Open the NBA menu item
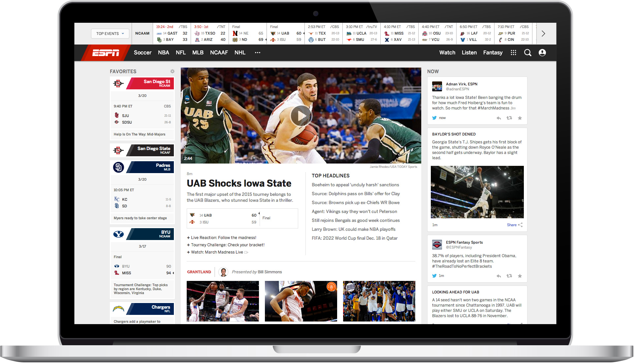This screenshot has width=636, height=364. [x=164, y=53]
